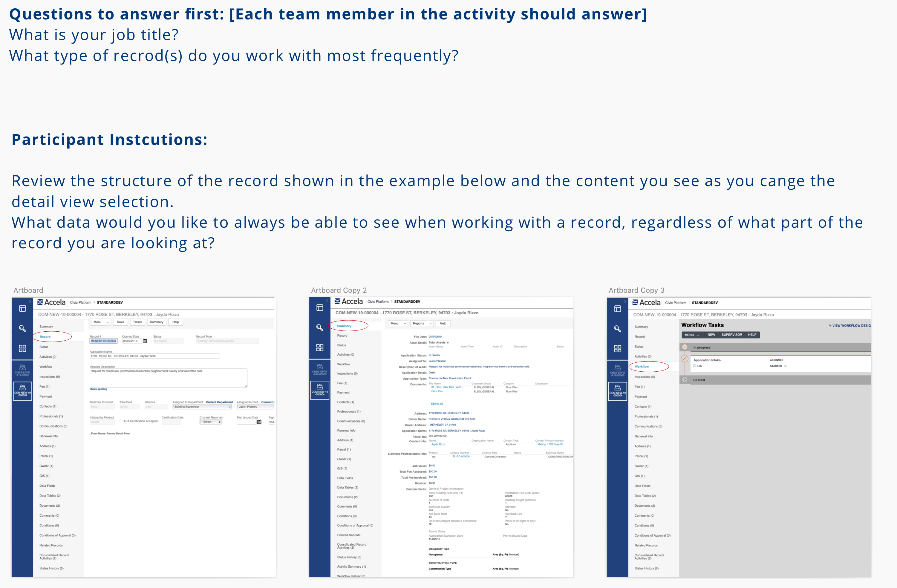Click the window layout icon atop Artboard's sidebar
Viewport: 897px width, 588px height.
23,309
